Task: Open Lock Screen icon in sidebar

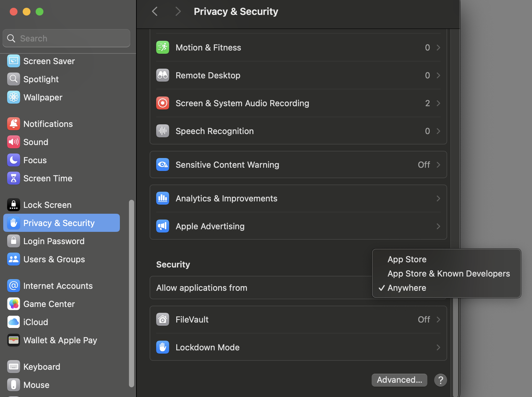Action: 14,205
